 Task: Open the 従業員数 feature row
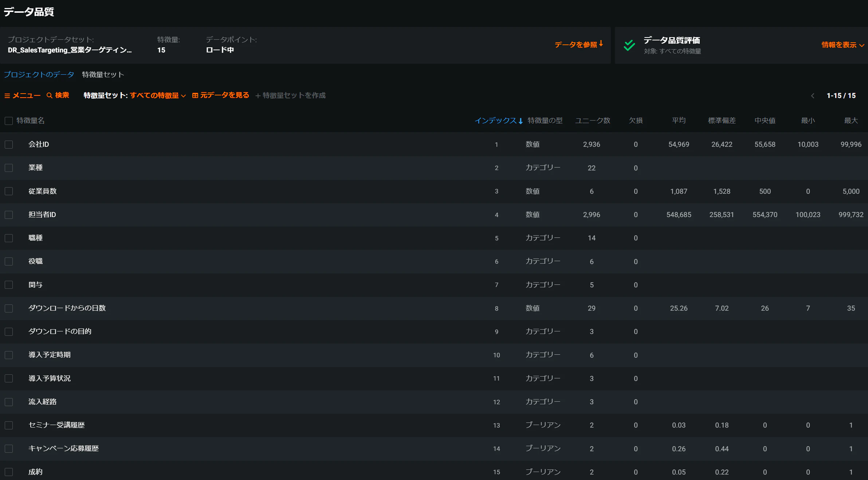pos(434,192)
